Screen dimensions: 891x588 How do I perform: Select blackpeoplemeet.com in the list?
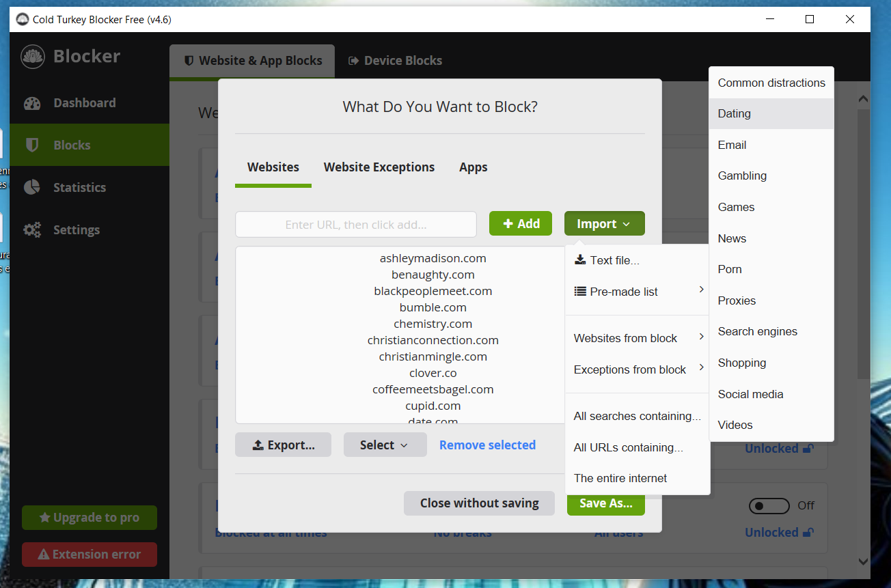coord(433,291)
